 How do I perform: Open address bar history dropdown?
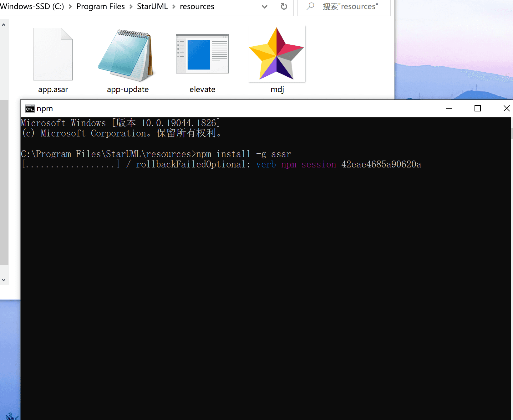click(265, 7)
